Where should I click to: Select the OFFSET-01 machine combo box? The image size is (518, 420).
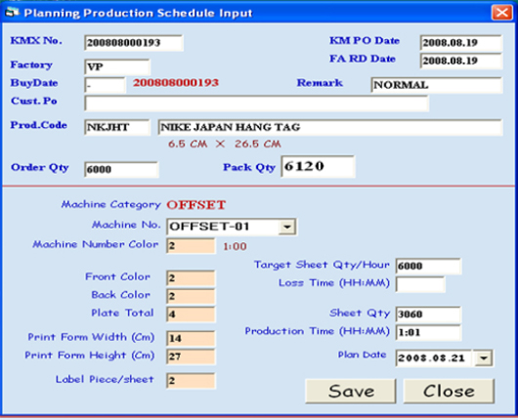pos(232,227)
